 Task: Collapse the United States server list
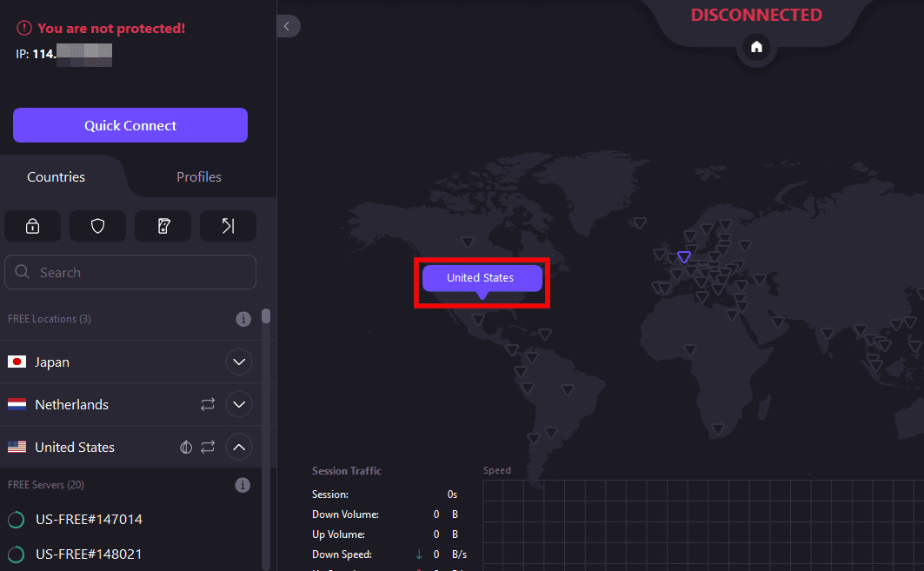coord(239,448)
